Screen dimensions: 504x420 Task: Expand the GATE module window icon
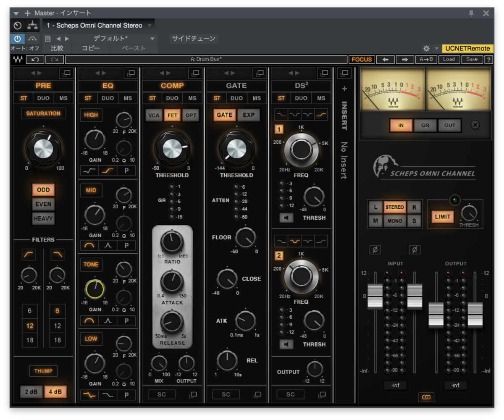[x=260, y=73]
